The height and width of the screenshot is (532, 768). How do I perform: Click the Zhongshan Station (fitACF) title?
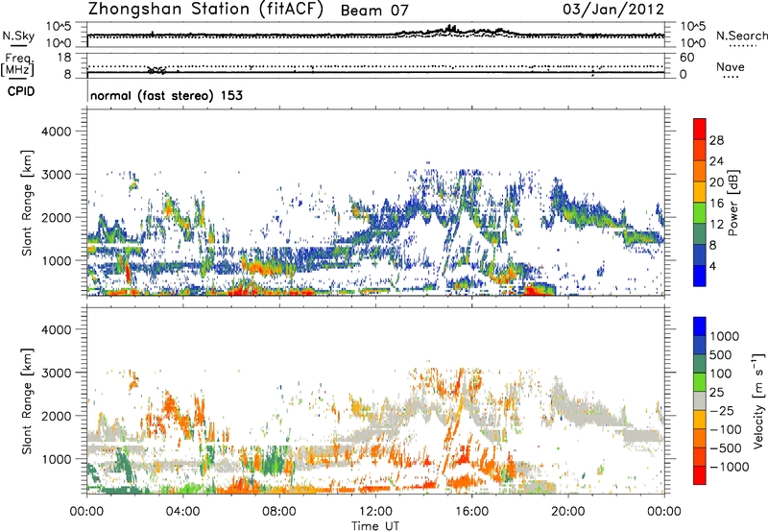[x=205, y=10]
